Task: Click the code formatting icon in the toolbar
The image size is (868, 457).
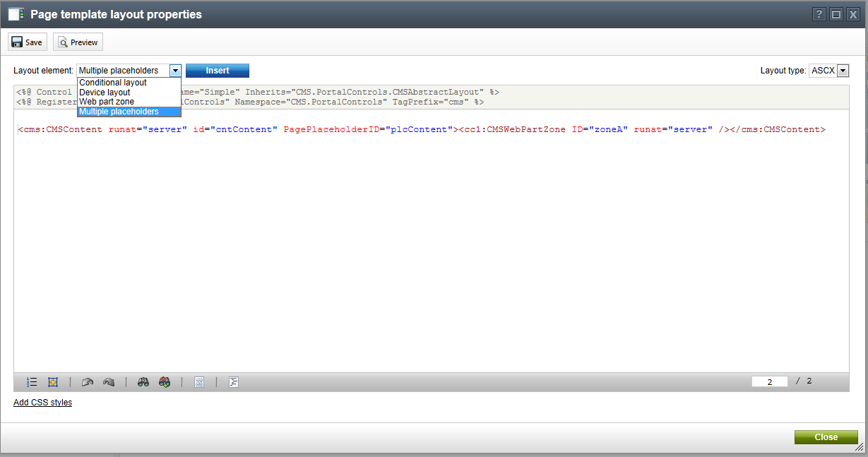Action: (234, 382)
